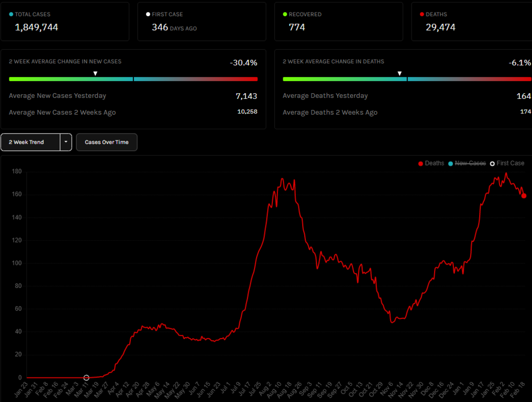Click the Average New Cases Yesterday value
532x402 pixels.
246,96
